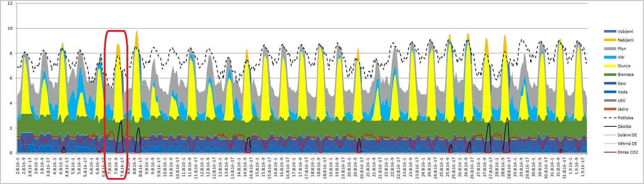The height and width of the screenshot is (184, 644).
Task: Click the yellow Slunce legend swatch
Action: [609, 66]
